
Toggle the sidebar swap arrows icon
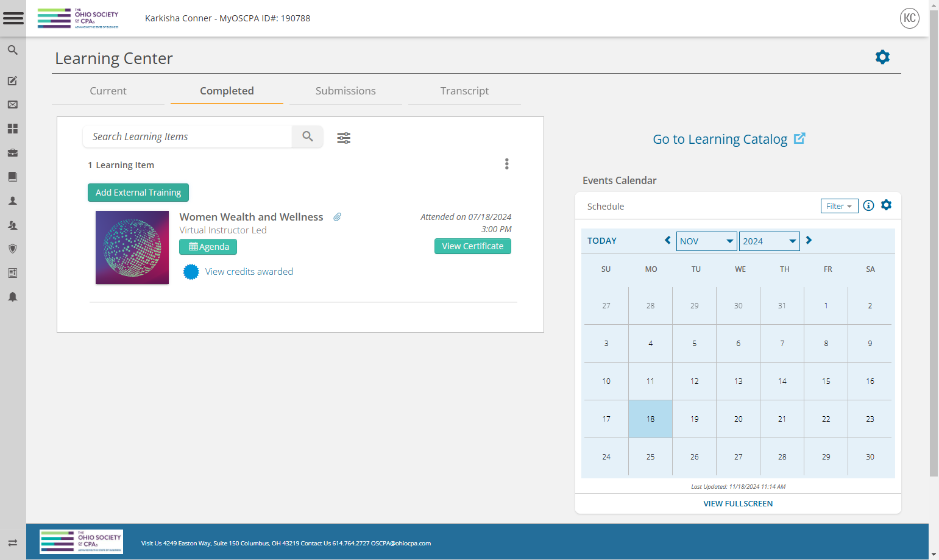12,543
